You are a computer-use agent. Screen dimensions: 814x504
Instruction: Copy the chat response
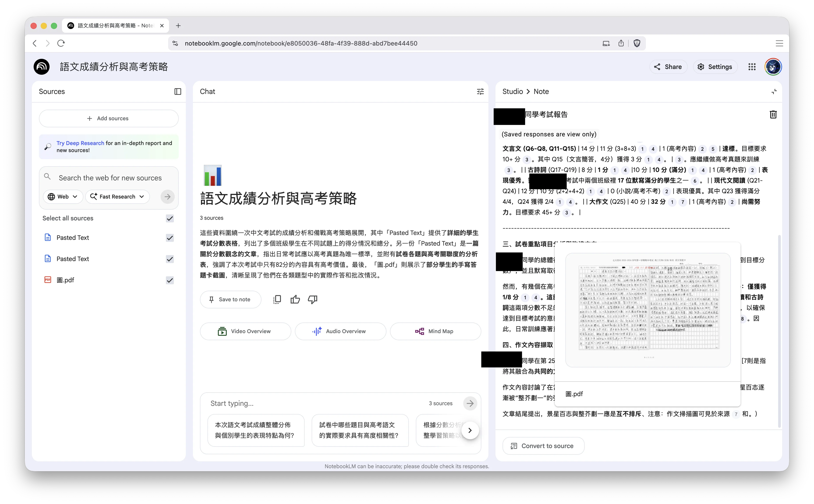pos(277,299)
